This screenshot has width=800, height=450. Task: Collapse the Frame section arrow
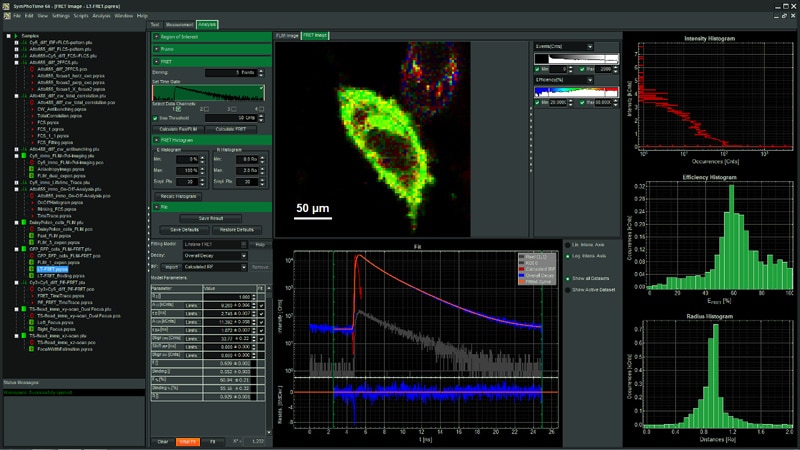point(155,47)
